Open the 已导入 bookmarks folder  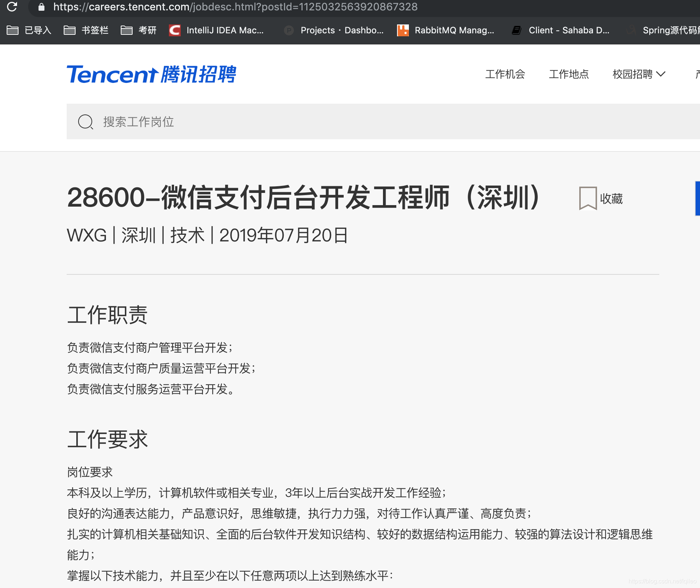[29, 30]
